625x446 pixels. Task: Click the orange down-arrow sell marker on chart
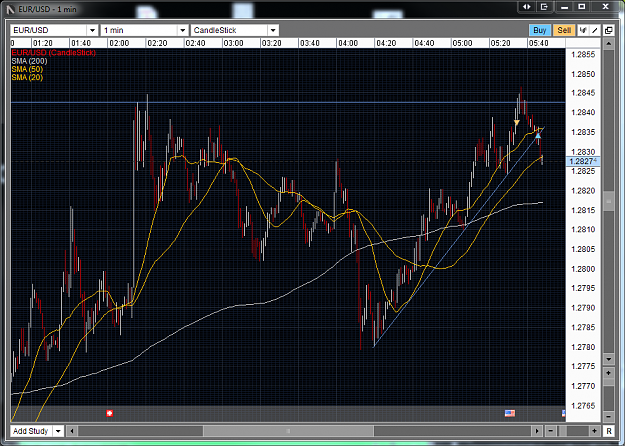pyautogui.click(x=517, y=122)
